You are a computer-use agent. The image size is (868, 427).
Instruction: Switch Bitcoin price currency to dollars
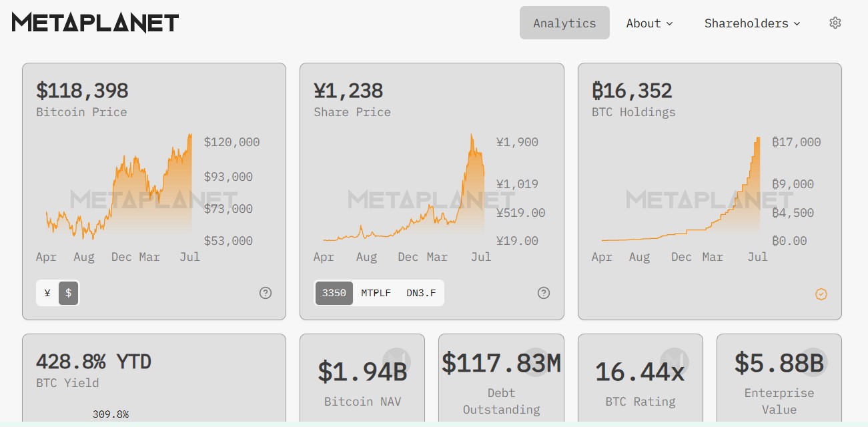click(68, 293)
